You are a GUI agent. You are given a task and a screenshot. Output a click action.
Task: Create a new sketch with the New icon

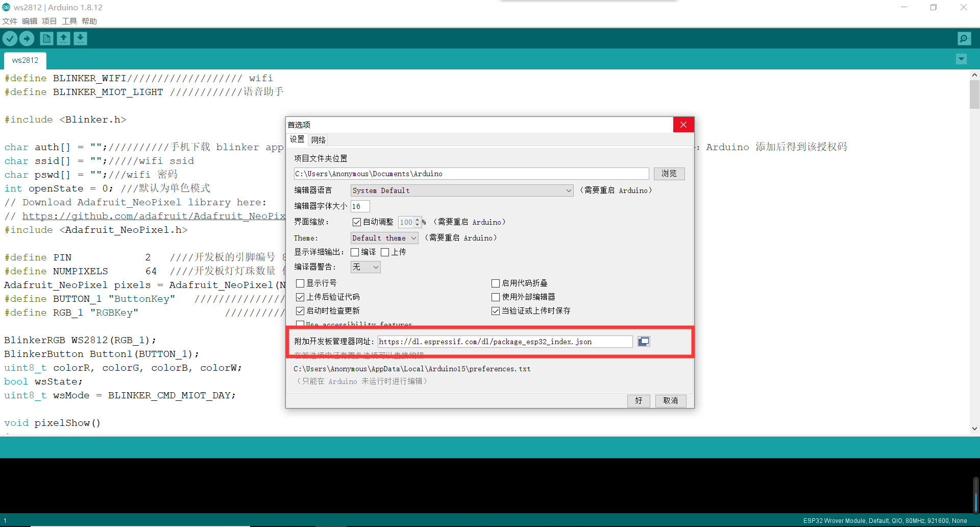click(x=46, y=38)
